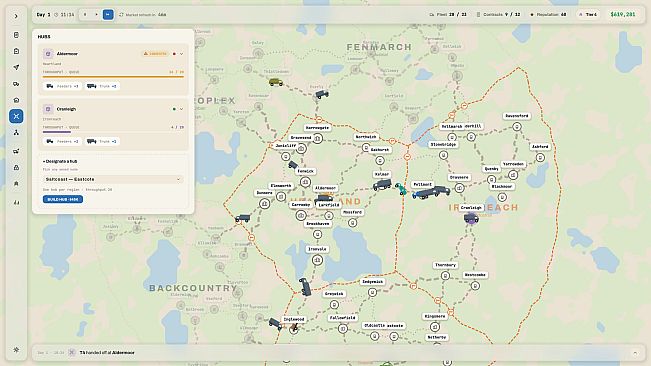651x366 pixels.
Task: Open the warehouse depot icon in sidebar
Action: (x=16, y=100)
